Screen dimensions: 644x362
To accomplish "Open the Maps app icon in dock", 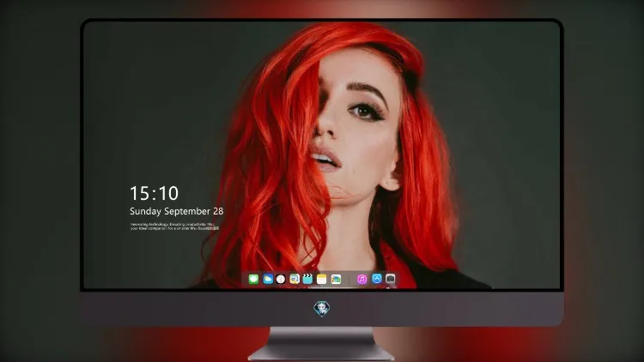I will [x=295, y=279].
